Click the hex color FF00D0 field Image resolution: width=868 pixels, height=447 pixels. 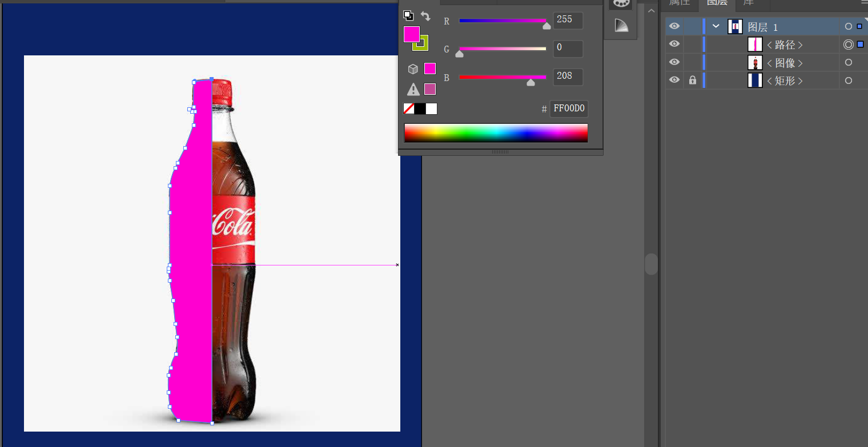(569, 108)
